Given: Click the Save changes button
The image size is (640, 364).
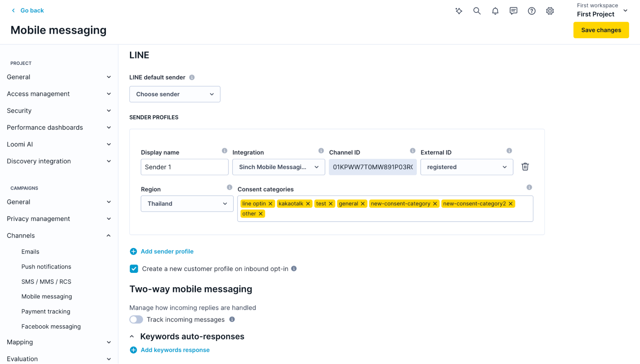Looking at the screenshot, I should pos(601,30).
